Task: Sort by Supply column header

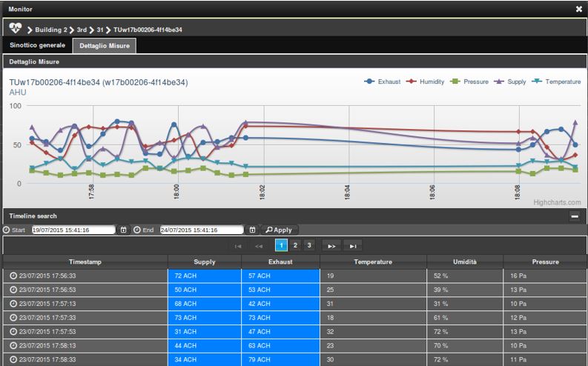Action: coord(205,262)
